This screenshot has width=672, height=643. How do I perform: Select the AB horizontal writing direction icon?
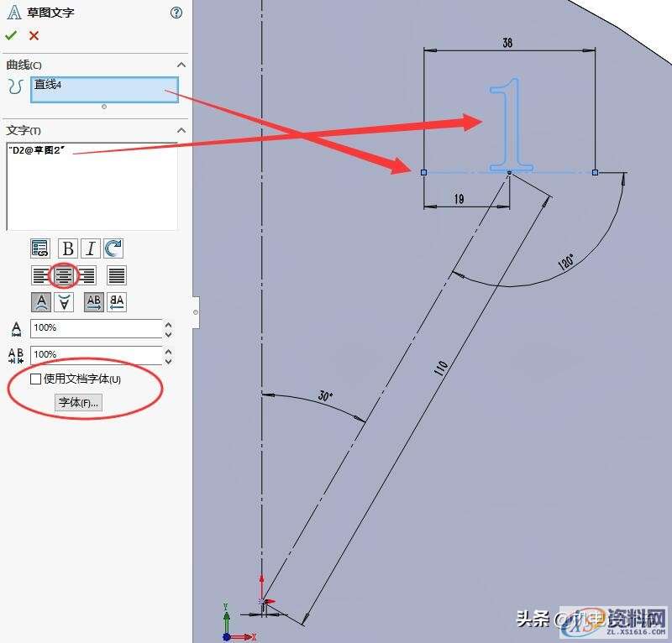coord(92,302)
